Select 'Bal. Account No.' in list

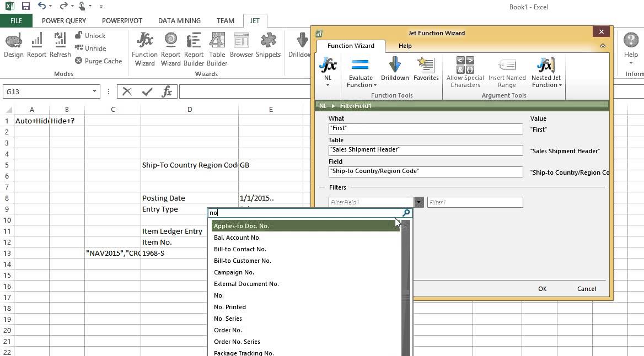[x=305, y=238]
